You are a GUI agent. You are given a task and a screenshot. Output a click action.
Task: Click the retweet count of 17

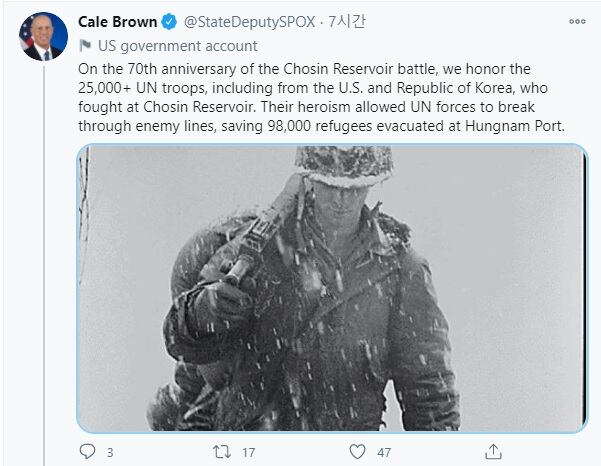[248, 453]
